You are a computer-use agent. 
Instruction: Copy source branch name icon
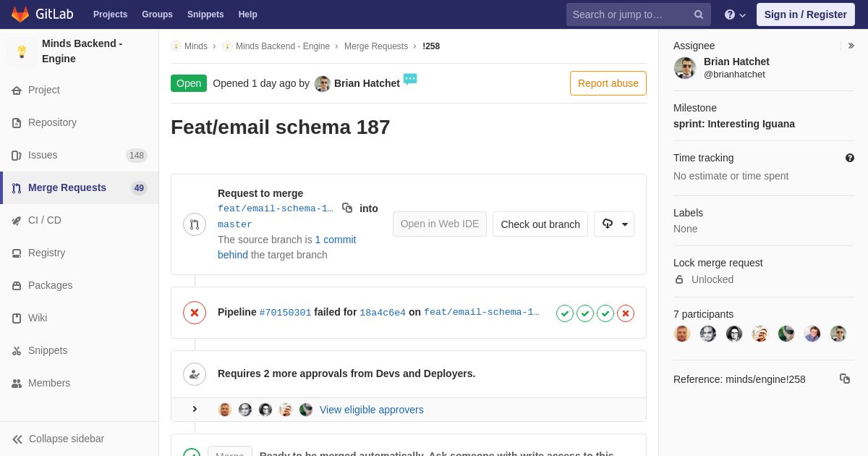[347, 208]
